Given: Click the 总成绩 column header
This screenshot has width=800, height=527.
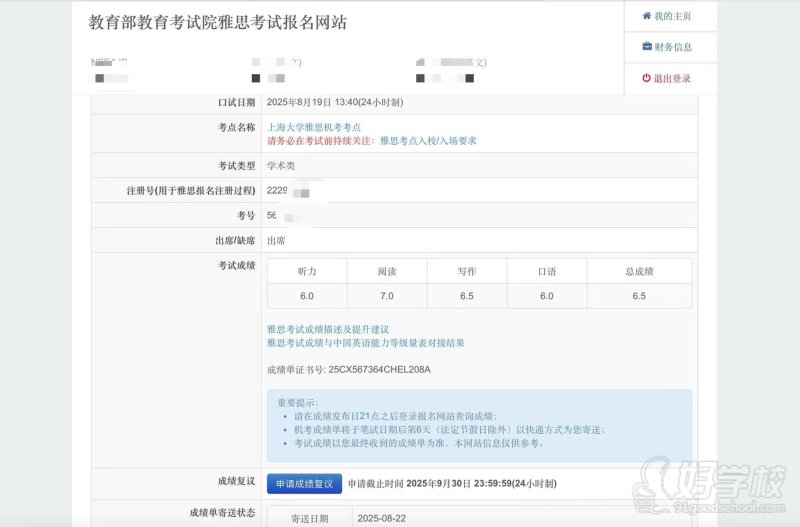Looking at the screenshot, I should [x=639, y=271].
